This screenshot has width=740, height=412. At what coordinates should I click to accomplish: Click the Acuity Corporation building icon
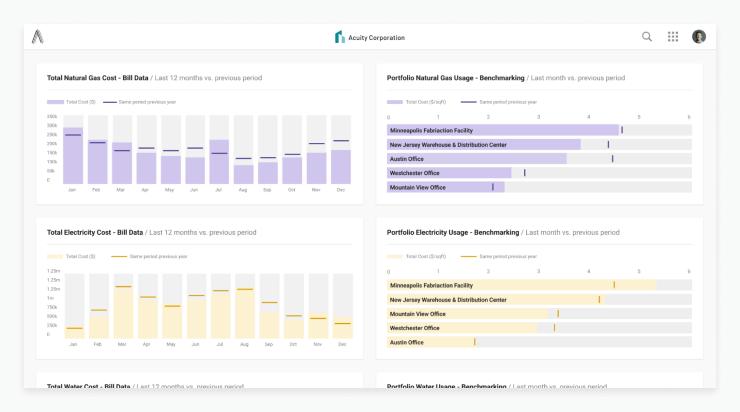point(339,37)
